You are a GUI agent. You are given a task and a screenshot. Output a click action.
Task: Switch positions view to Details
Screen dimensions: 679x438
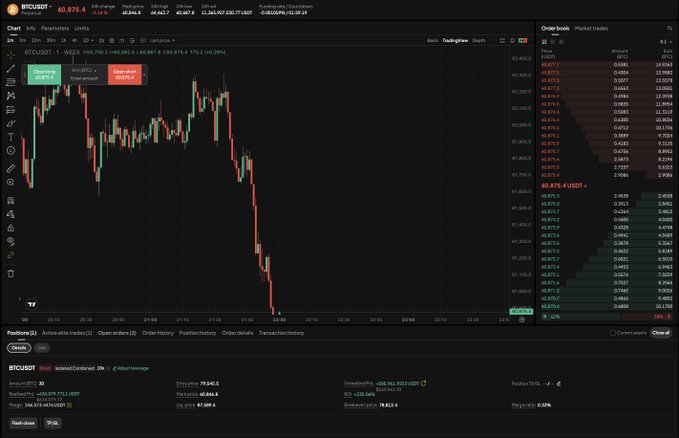click(x=19, y=348)
